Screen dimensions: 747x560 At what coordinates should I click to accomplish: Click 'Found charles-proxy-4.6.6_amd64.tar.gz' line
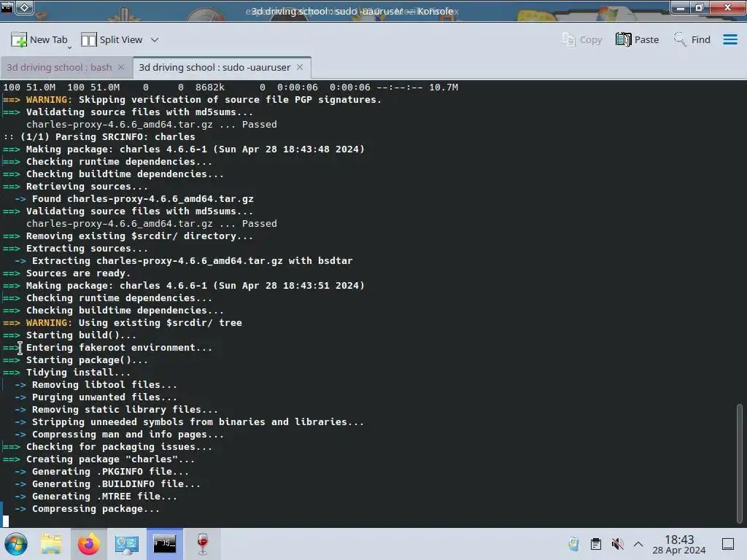click(142, 198)
